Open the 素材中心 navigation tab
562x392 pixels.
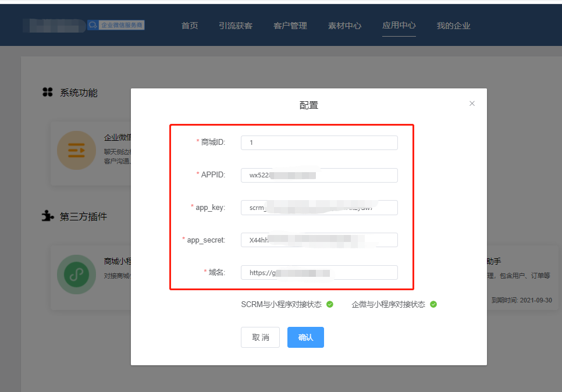click(344, 26)
